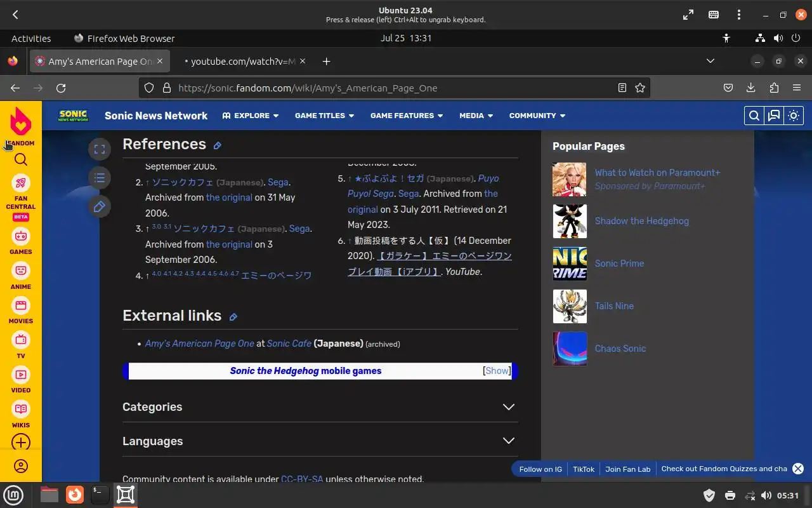Click the wiki search magnifier icon
This screenshot has height=508, width=812.
coord(754,116)
